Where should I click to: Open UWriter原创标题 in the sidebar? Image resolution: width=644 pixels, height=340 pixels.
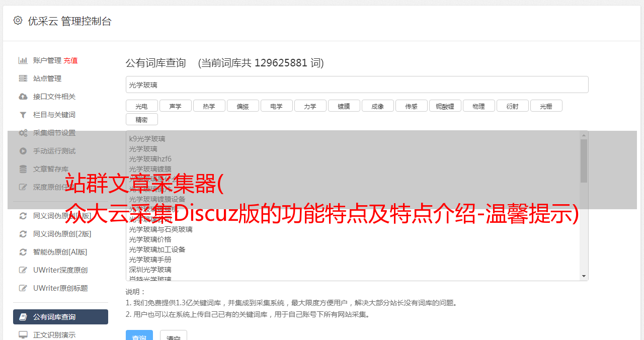(x=60, y=288)
